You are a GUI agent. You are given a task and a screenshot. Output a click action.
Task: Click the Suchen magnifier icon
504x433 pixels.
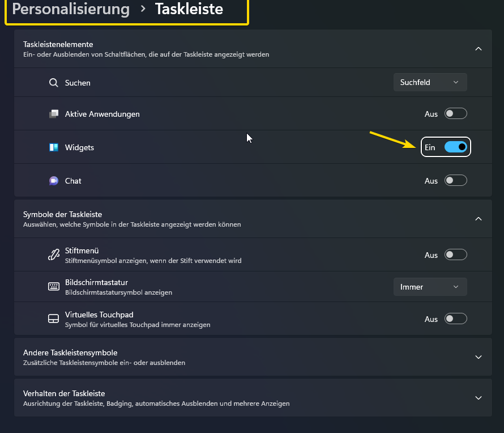point(54,83)
